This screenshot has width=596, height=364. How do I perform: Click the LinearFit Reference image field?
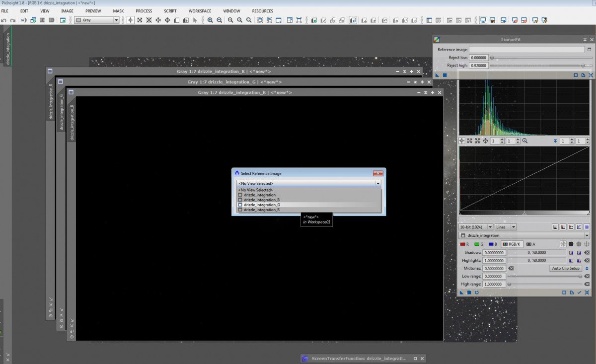click(527, 50)
